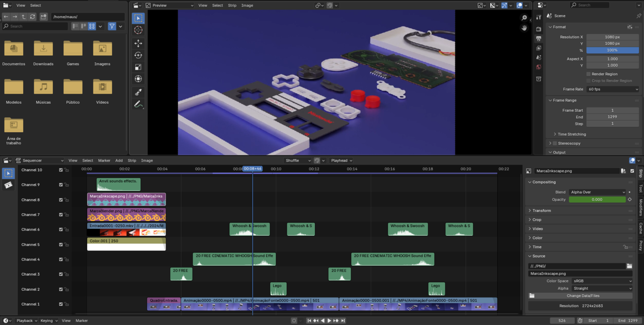Choose the Move tool in preview toolbar
644x325 pixels.
point(138,43)
